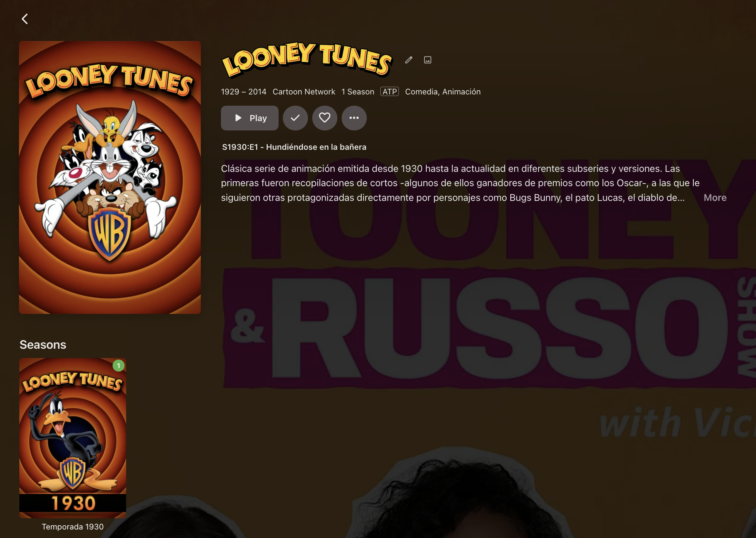Click the Temporada 1930 label
The height and width of the screenshot is (538, 756).
point(73,527)
